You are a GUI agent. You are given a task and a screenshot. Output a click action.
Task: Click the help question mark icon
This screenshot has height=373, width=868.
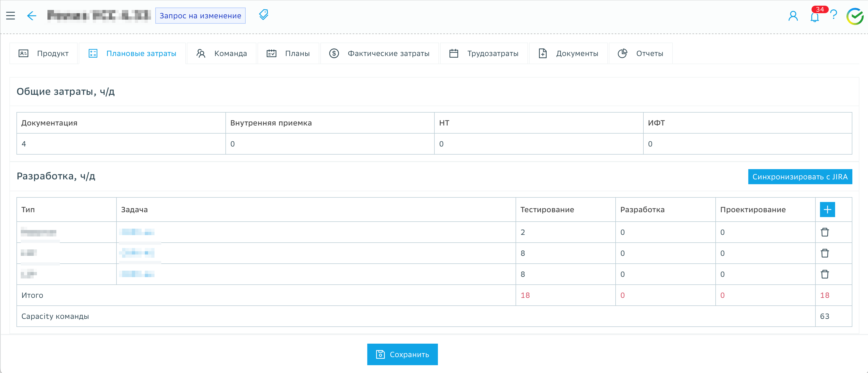click(x=834, y=15)
